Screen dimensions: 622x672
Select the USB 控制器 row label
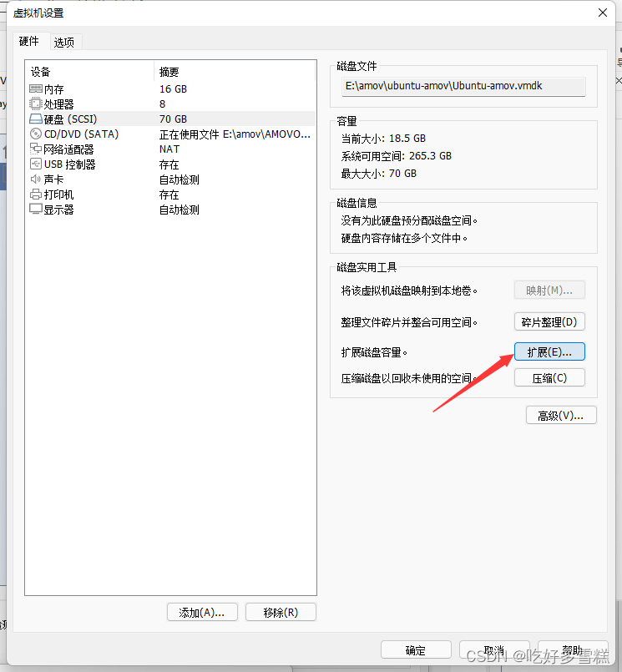pyautogui.click(x=70, y=164)
